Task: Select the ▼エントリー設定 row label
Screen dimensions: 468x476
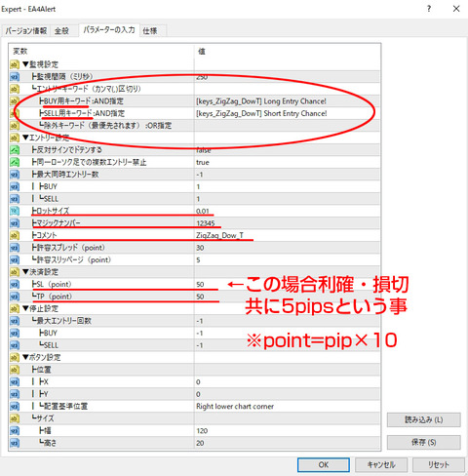Action: (46, 138)
